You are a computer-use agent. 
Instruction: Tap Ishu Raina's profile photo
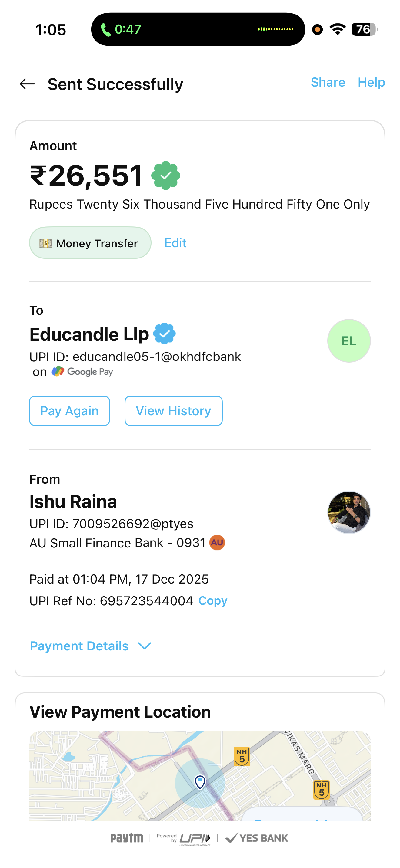[348, 512]
